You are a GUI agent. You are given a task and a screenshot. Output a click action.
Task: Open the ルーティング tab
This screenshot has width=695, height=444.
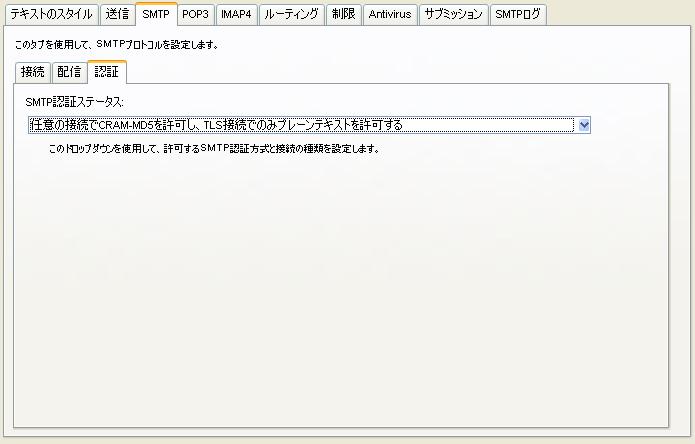point(292,14)
